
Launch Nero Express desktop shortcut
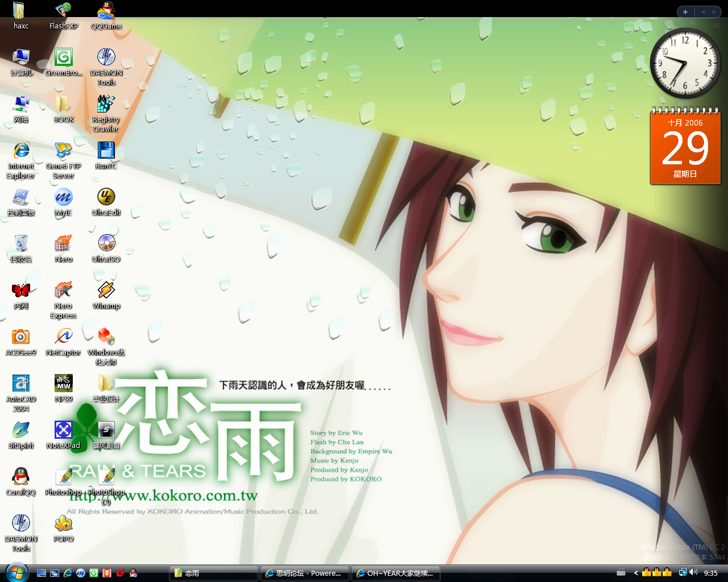[63, 300]
